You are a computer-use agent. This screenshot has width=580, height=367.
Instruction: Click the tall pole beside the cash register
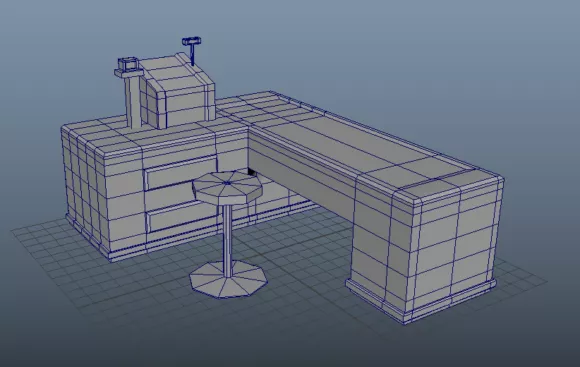tap(133, 100)
